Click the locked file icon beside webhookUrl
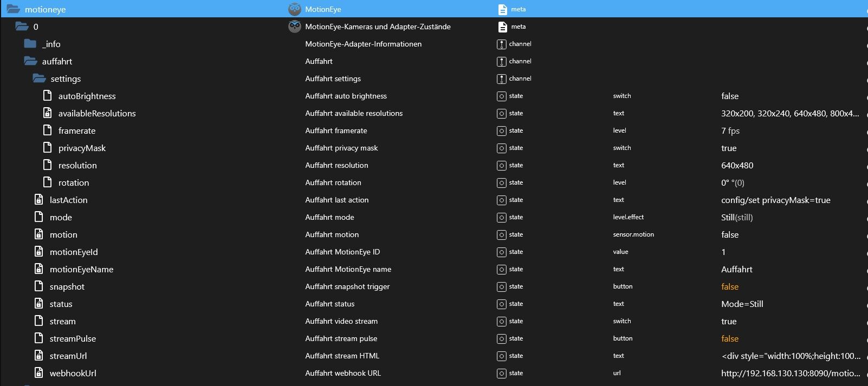This screenshot has height=386, width=868. coord(39,373)
